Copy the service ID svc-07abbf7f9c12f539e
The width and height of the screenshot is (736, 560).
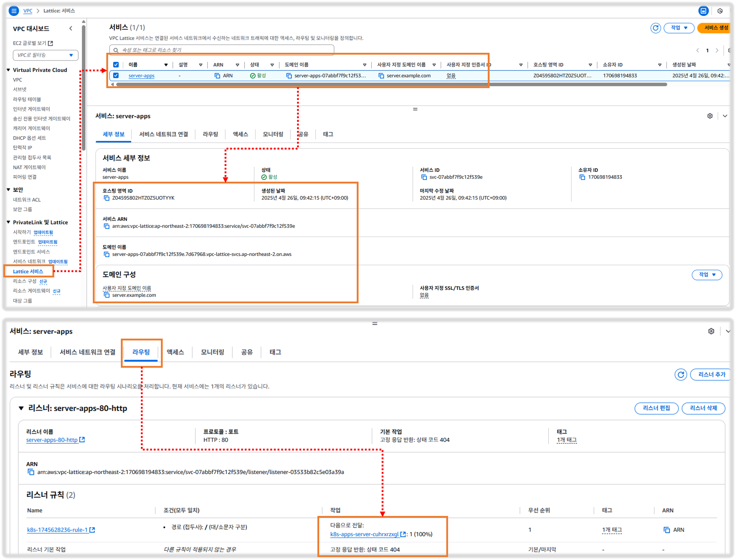click(424, 177)
